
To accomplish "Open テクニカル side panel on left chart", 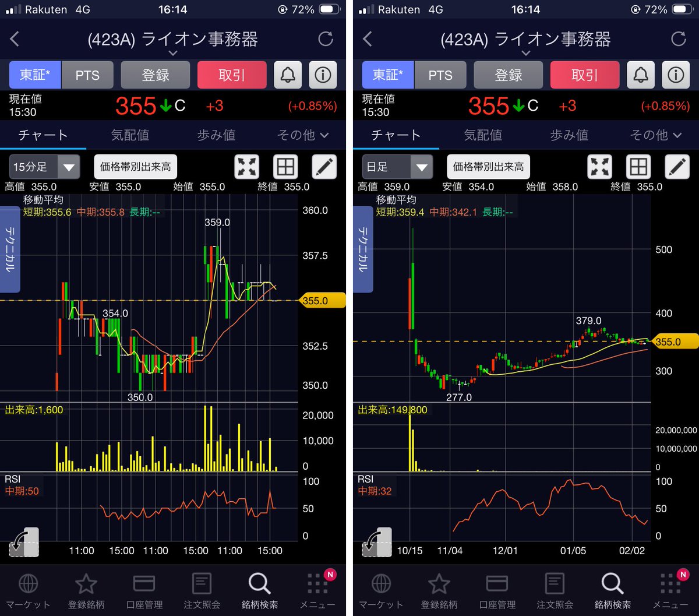I will (x=11, y=249).
